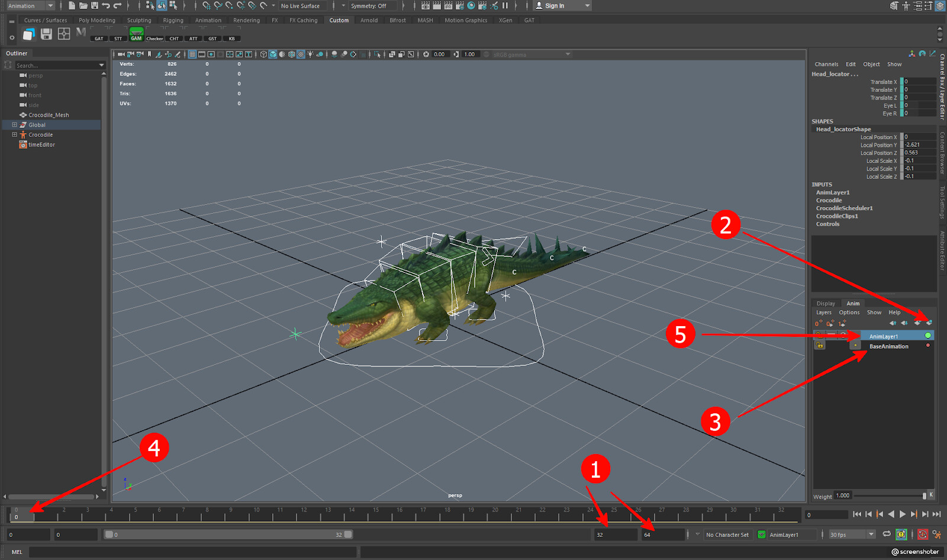Viewport: 947px width, 560px height.
Task: Open the Rigging shelf tab
Action: (173, 20)
